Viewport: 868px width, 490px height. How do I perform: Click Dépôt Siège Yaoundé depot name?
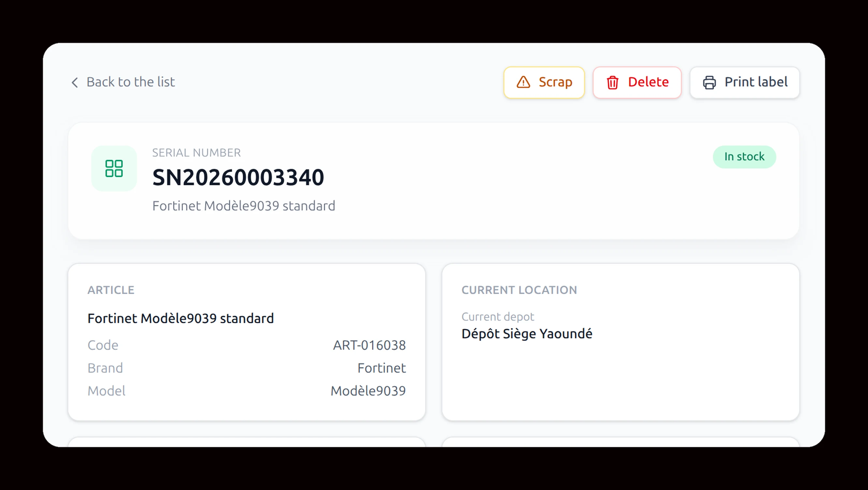527,334
